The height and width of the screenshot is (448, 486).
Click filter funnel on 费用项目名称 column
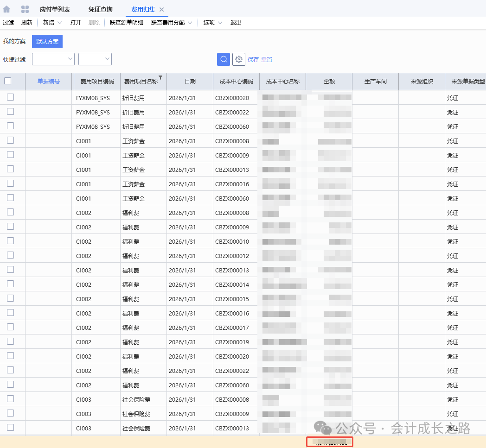point(160,77)
